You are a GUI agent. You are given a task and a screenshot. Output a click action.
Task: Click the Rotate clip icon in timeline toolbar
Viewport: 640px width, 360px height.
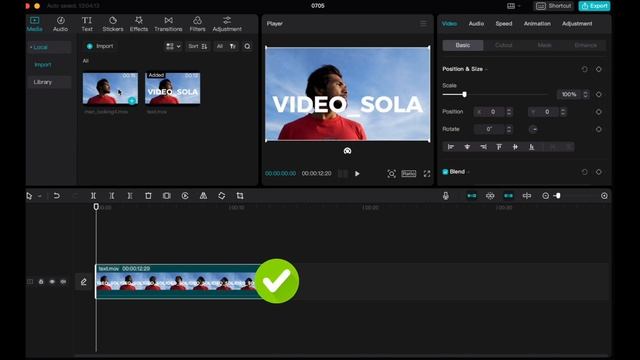(x=222, y=196)
